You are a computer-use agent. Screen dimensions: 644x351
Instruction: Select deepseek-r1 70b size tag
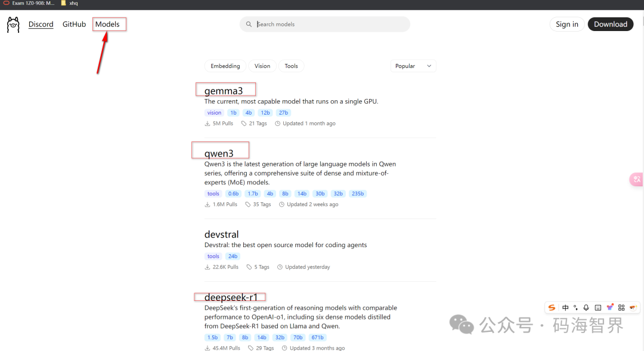(298, 337)
